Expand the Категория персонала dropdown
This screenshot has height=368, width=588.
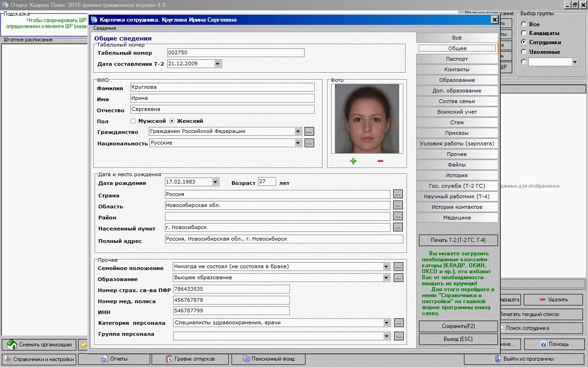click(386, 323)
